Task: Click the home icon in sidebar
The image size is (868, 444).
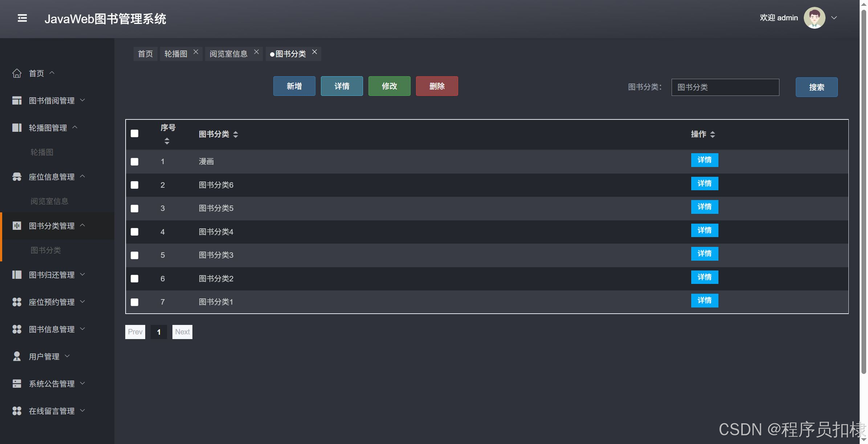Action: [x=17, y=73]
